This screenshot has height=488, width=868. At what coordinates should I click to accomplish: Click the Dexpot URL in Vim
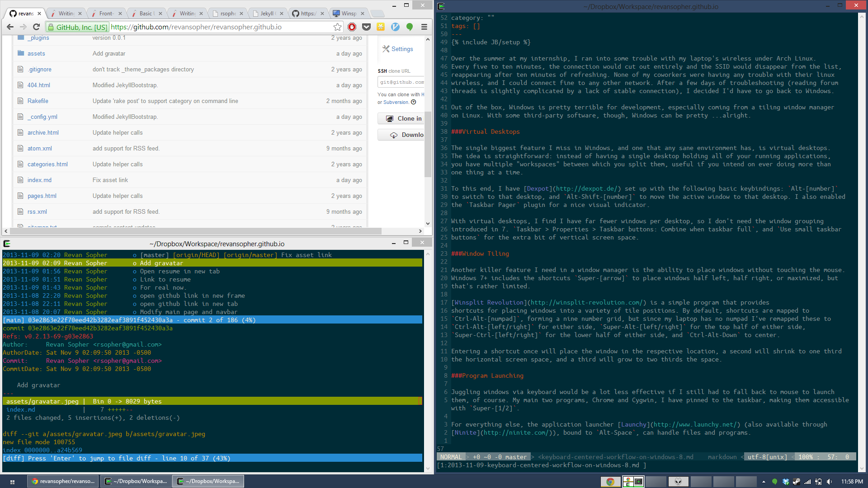[x=586, y=188]
